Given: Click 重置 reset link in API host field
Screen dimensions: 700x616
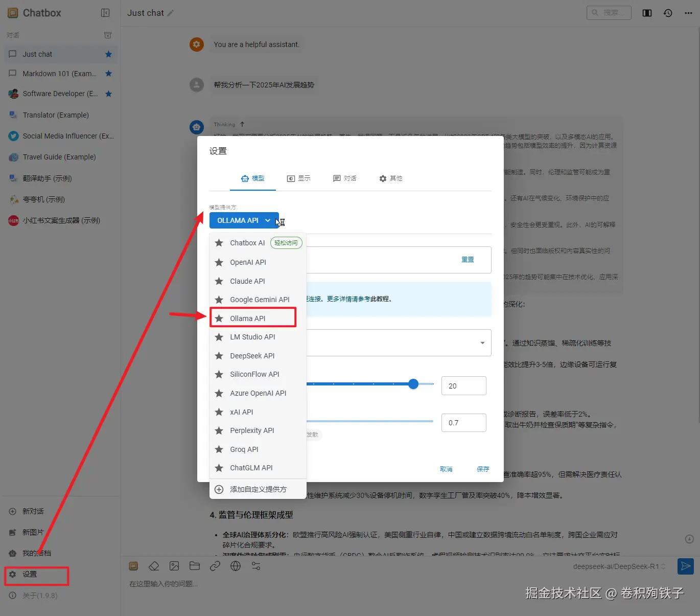Looking at the screenshot, I should [468, 260].
